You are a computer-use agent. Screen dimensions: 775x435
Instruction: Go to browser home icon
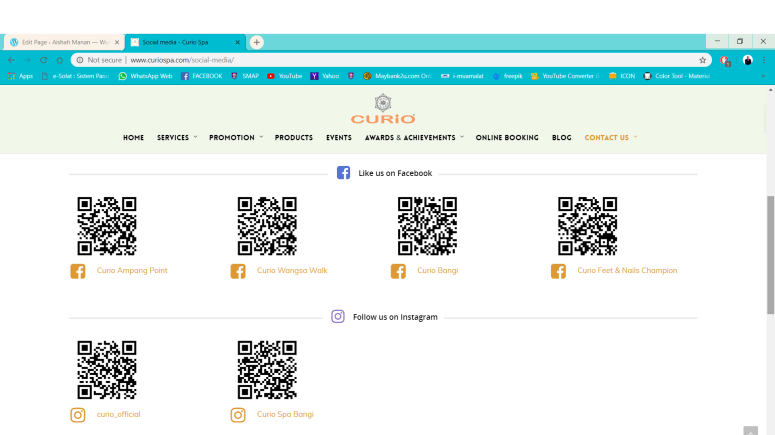point(60,60)
